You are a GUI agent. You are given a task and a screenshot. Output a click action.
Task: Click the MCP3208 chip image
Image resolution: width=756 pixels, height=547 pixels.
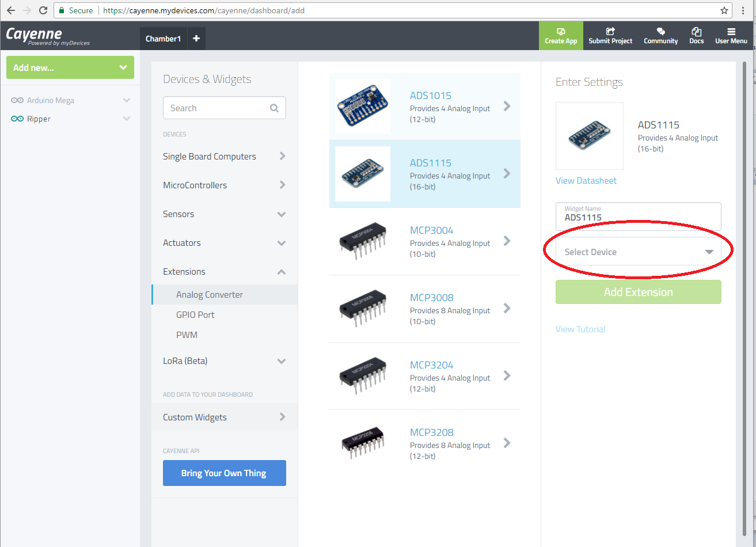point(363,443)
